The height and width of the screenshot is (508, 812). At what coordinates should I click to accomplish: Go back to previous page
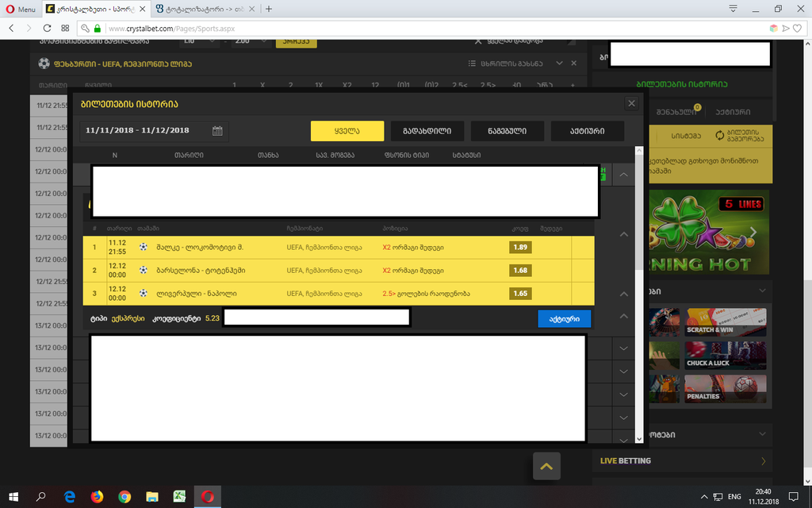coord(11,28)
